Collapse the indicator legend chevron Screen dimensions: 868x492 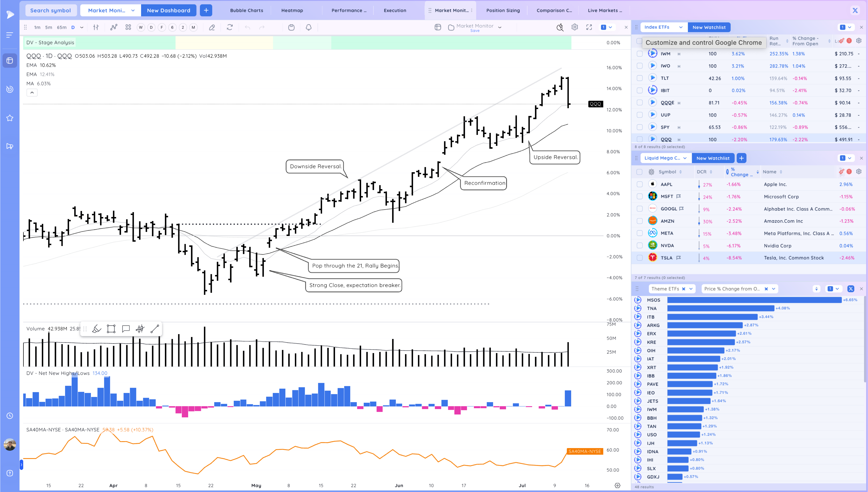(32, 92)
